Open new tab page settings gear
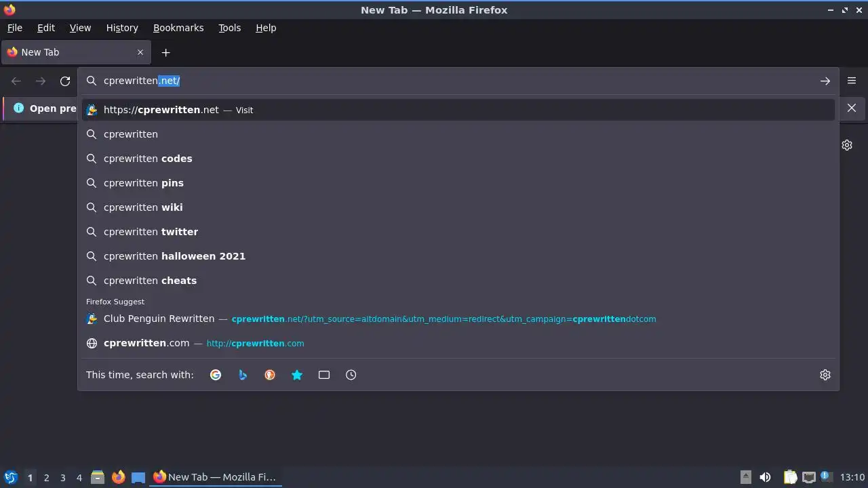Image resolution: width=868 pixels, height=488 pixels. click(x=847, y=145)
